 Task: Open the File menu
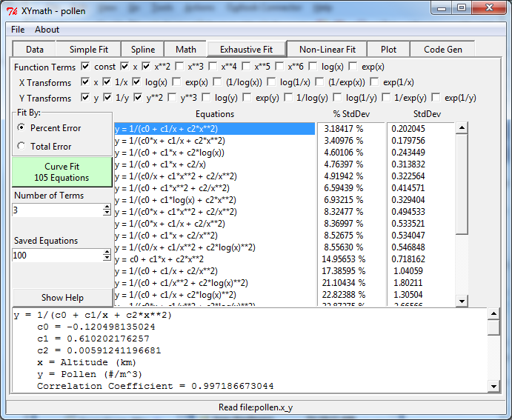point(18,30)
